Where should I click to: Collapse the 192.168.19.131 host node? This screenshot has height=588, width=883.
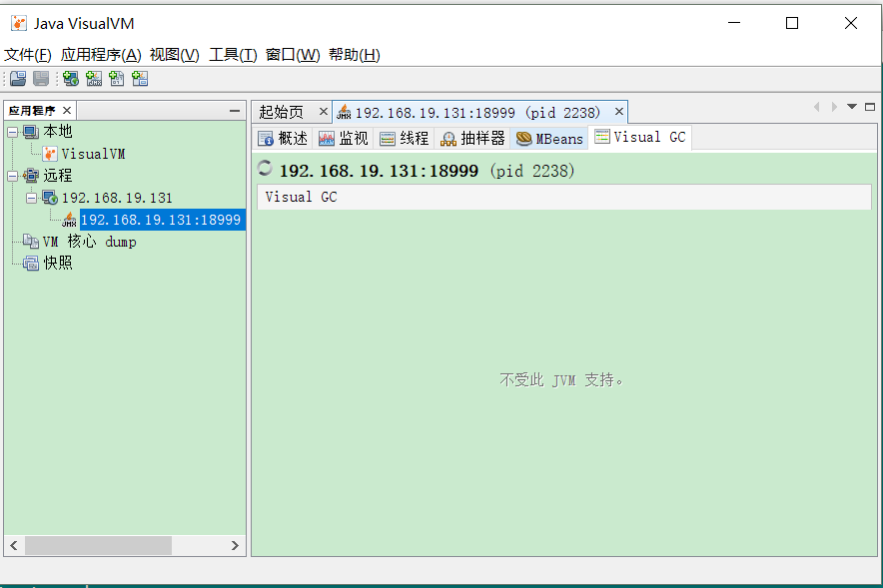(x=32, y=198)
